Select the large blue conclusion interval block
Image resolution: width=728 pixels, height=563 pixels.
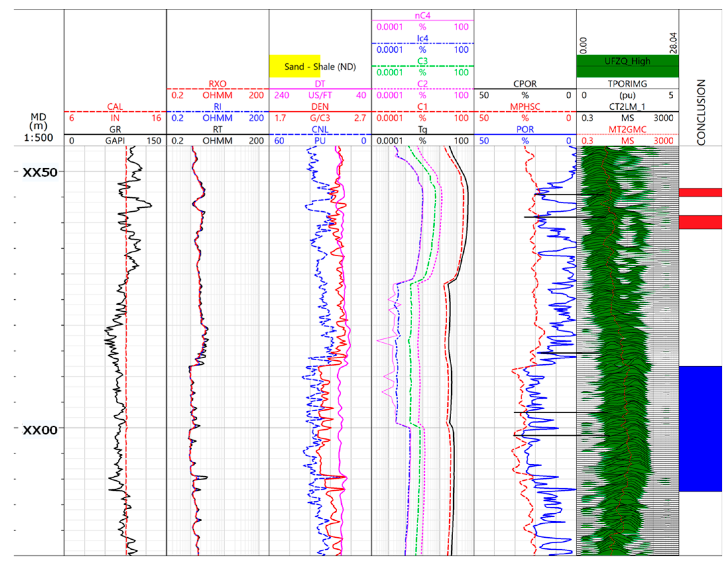pos(700,429)
